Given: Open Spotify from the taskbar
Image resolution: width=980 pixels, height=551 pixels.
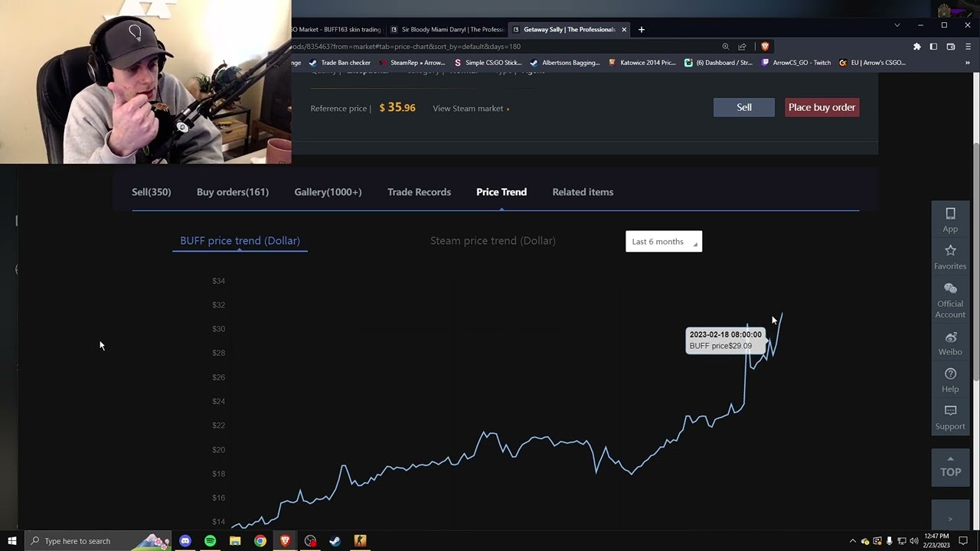Looking at the screenshot, I should pos(210,541).
